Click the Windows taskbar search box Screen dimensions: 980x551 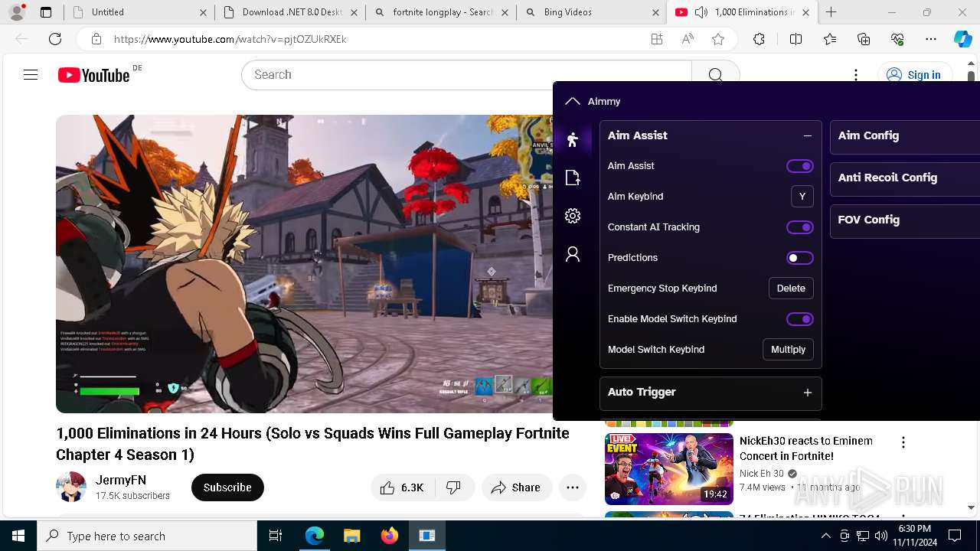tap(147, 536)
